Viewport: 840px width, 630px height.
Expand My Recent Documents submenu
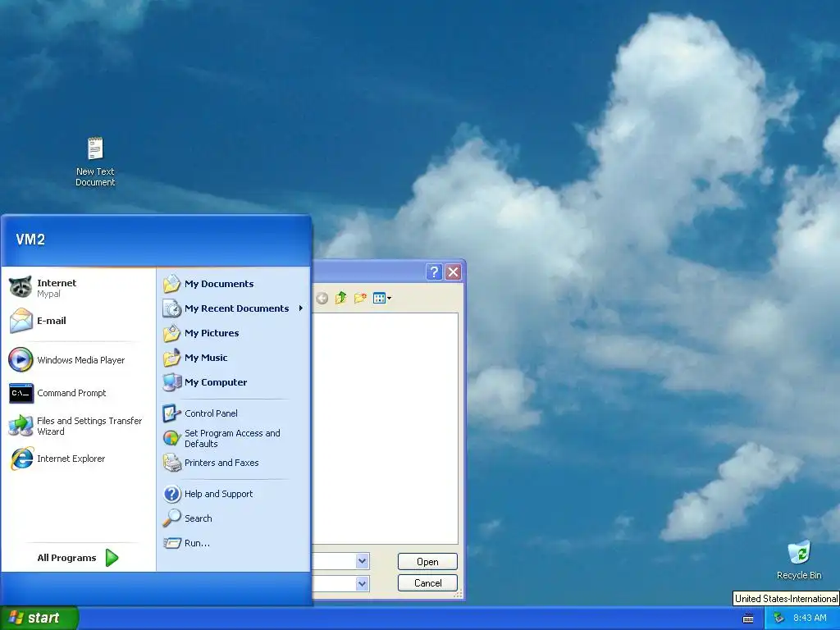pos(233,308)
